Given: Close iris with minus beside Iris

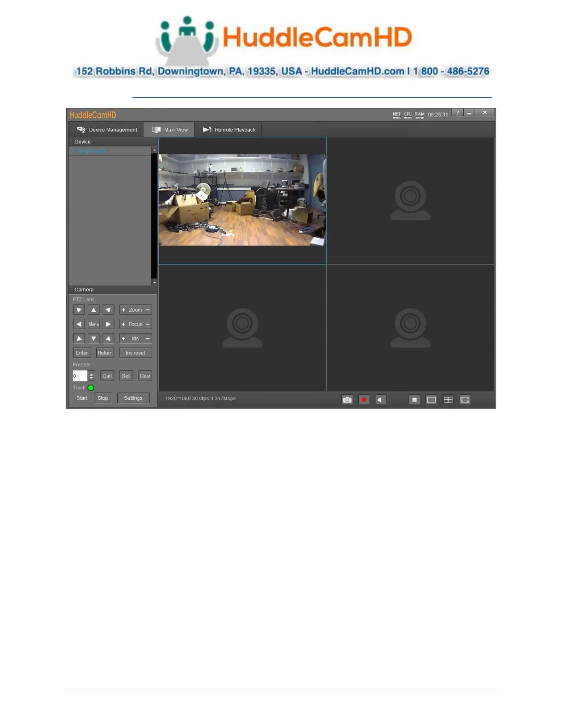Looking at the screenshot, I should point(148,339).
